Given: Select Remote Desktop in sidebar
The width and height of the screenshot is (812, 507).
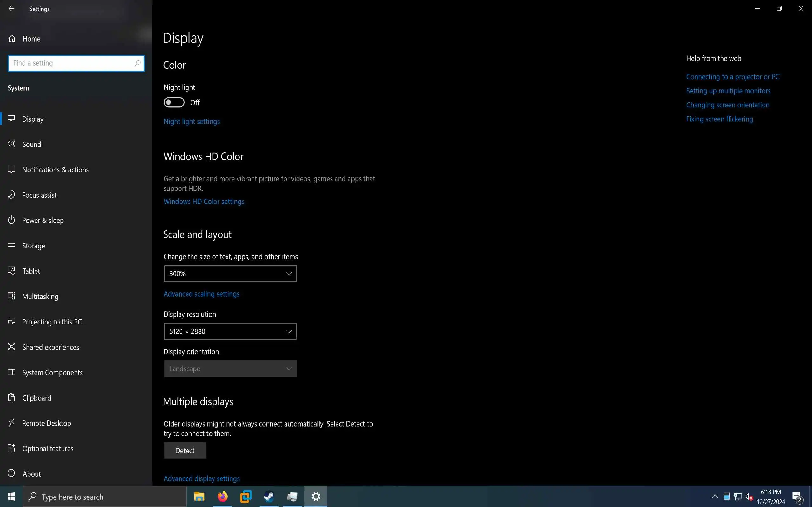Looking at the screenshot, I should point(46,423).
